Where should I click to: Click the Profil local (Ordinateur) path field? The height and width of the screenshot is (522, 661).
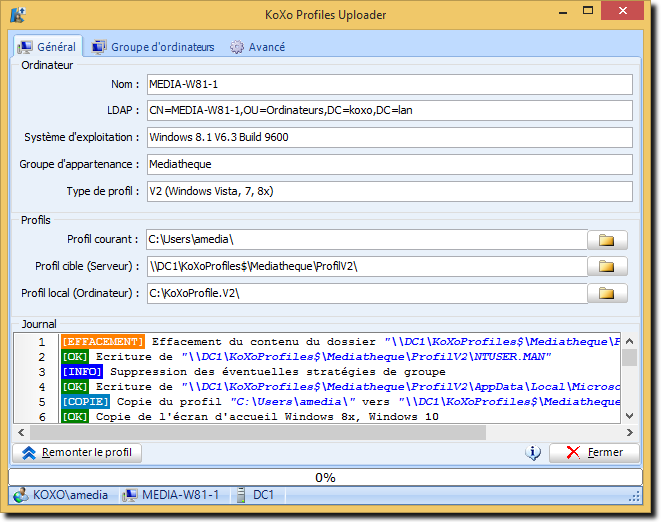tap(367, 293)
